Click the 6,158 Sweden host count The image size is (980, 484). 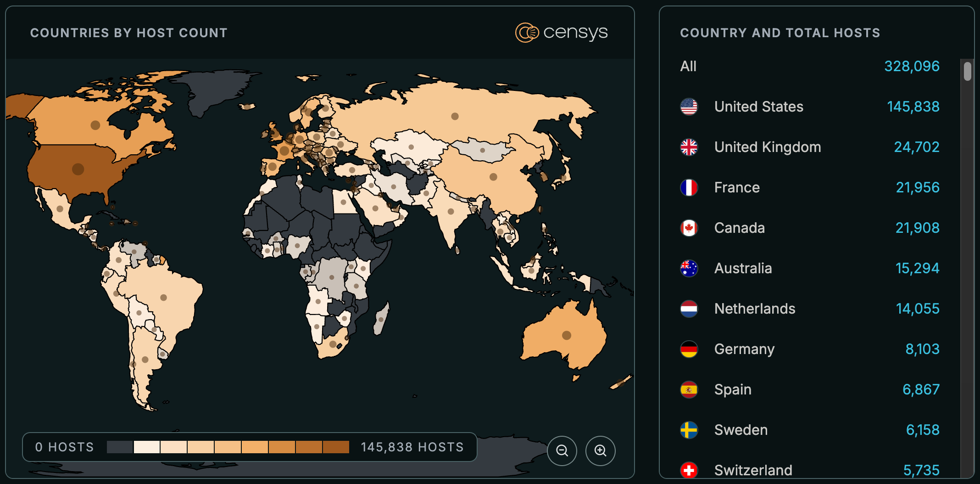[x=923, y=430]
